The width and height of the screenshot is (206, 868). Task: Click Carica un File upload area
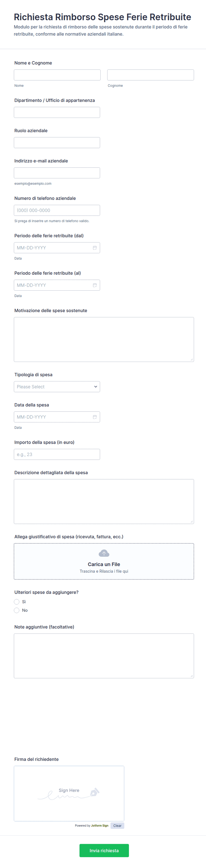point(104,561)
